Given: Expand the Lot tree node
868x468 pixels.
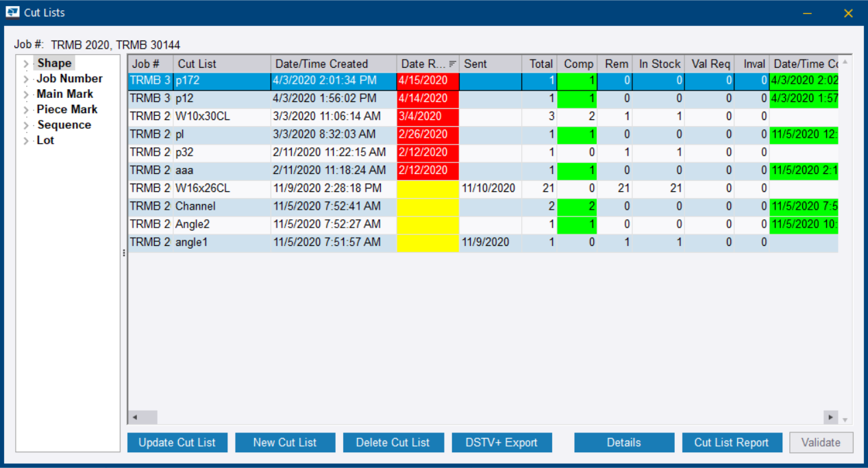Looking at the screenshot, I should click(x=26, y=140).
